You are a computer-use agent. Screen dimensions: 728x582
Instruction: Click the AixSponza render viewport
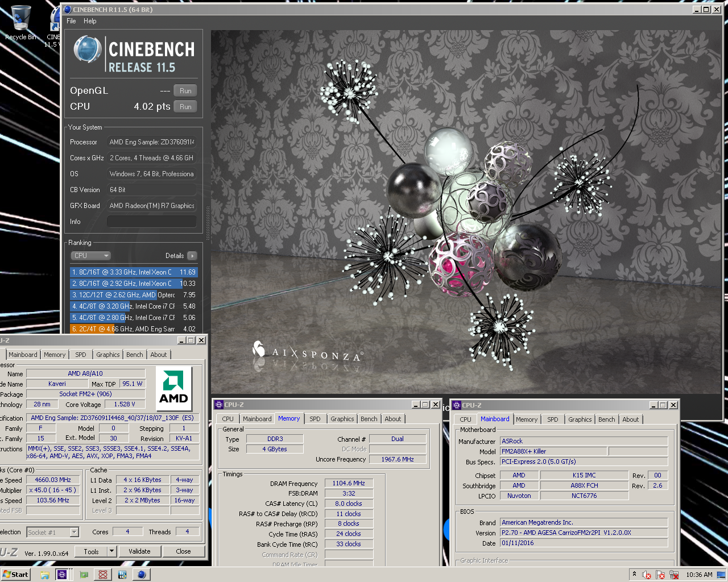click(x=466, y=211)
